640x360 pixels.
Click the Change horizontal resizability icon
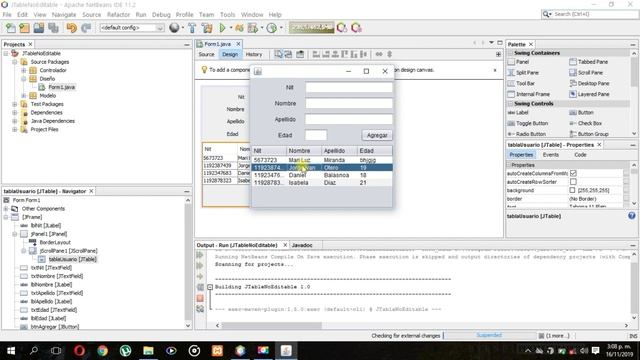(379, 54)
